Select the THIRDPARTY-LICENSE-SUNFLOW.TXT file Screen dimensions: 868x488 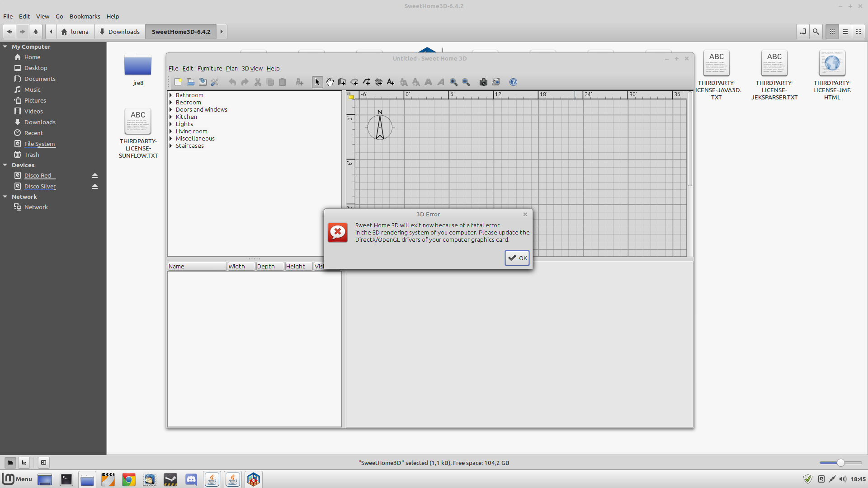138,134
